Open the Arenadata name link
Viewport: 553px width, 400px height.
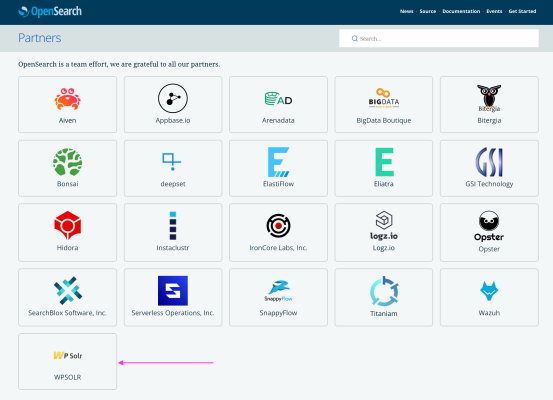click(278, 120)
